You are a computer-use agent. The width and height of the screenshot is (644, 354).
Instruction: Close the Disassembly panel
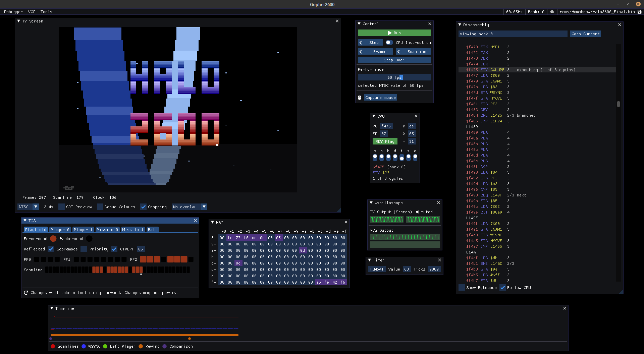(x=620, y=25)
